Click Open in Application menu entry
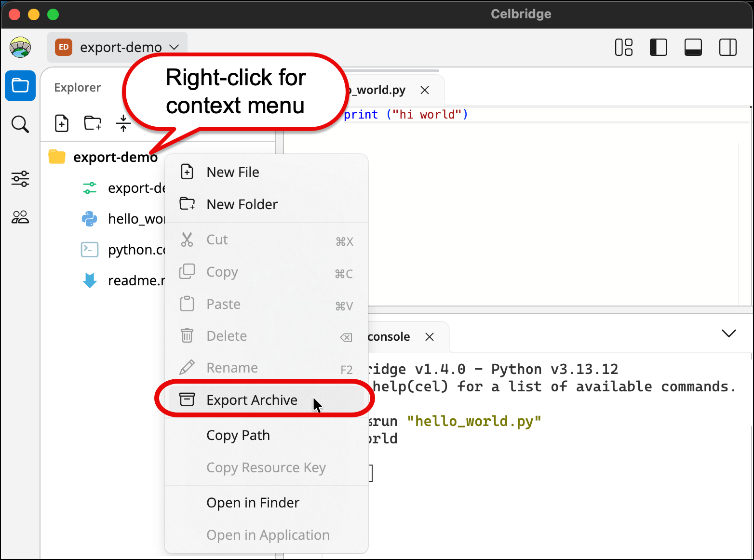 point(267,535)
